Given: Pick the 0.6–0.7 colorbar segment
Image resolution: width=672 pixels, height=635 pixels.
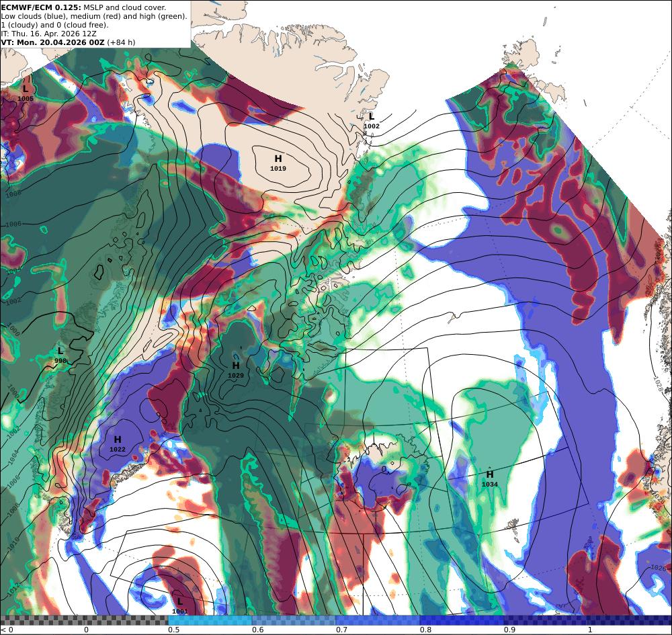Looking at the screenshot, I should point(294,620).
